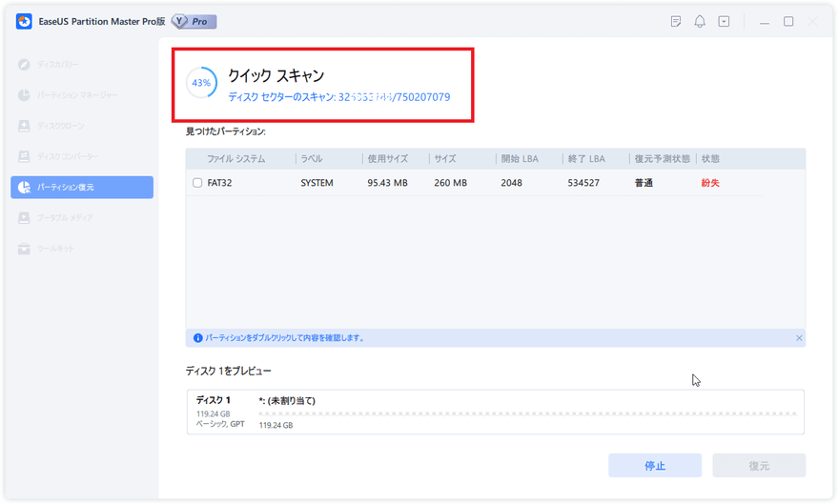Open the task list icon in title bar
The height and width of the screenshot is (504, 838).
pyautogui.click(x=676, y=21)
